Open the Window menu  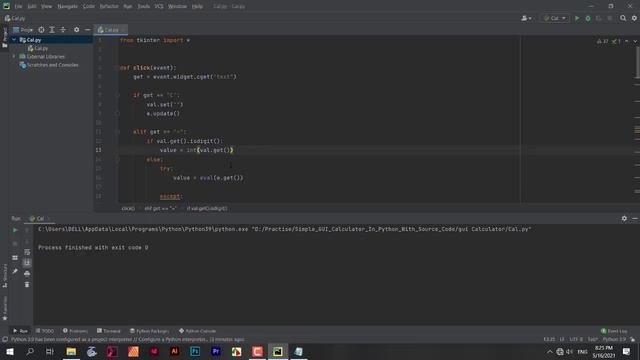178,7
